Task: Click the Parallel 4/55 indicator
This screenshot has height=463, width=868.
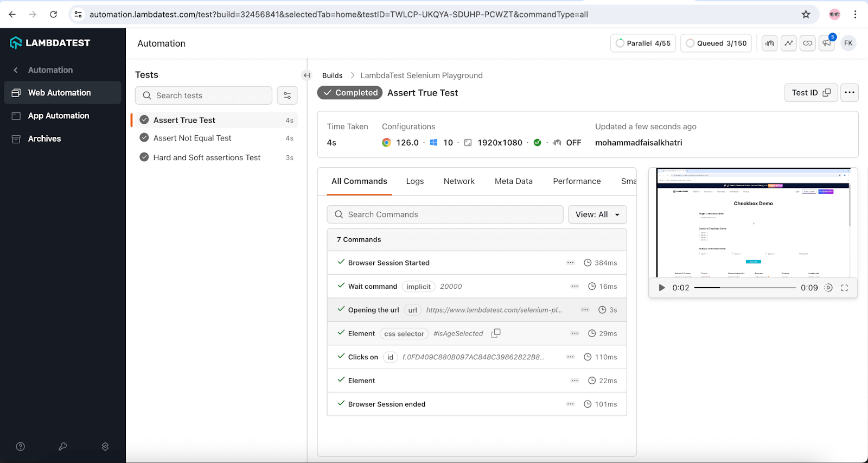Action: click(643, 43)
